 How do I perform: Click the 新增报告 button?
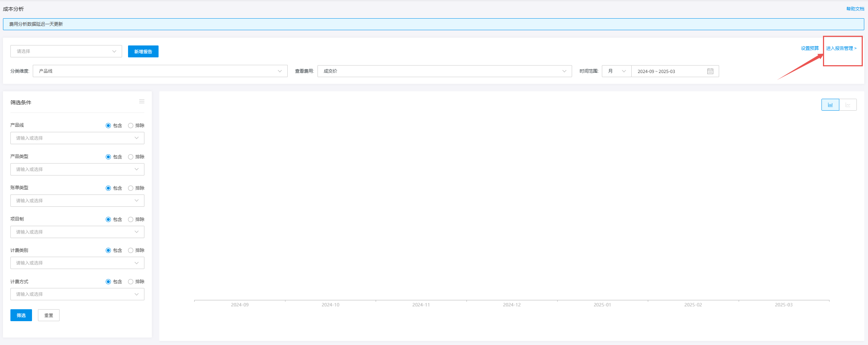point(143,51)
